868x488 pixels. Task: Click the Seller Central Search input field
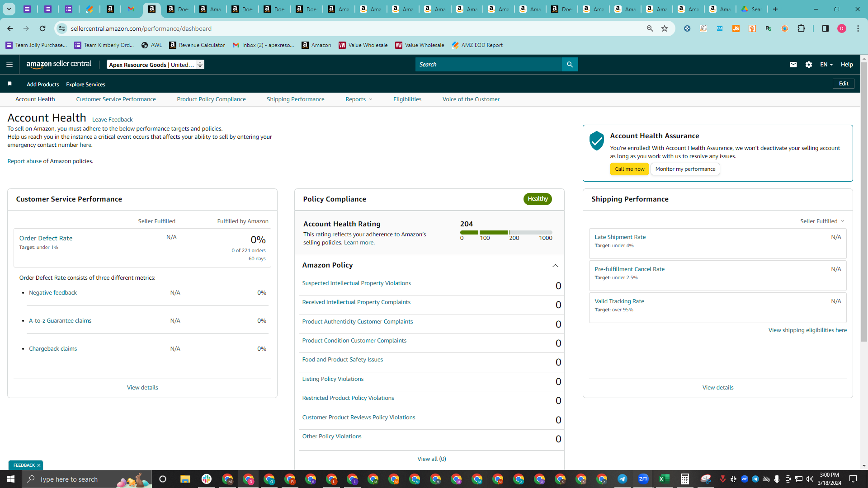(x=489, y=65)
